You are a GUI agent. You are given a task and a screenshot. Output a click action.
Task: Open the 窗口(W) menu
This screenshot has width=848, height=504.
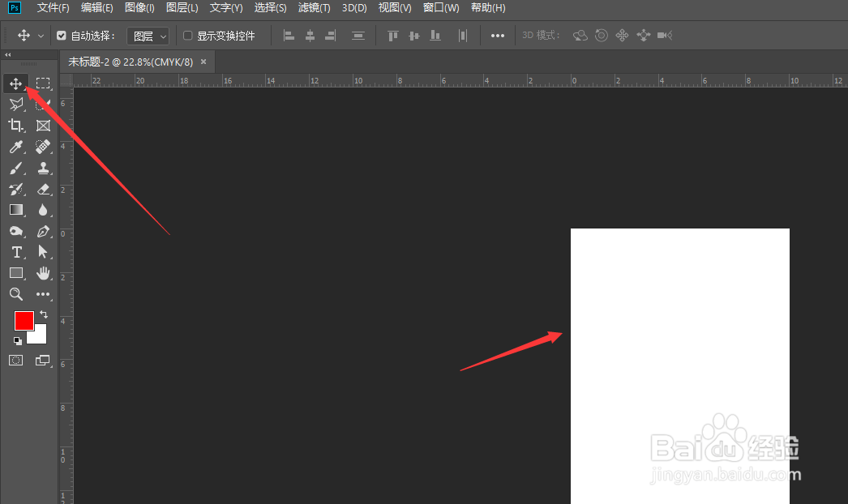441,8
